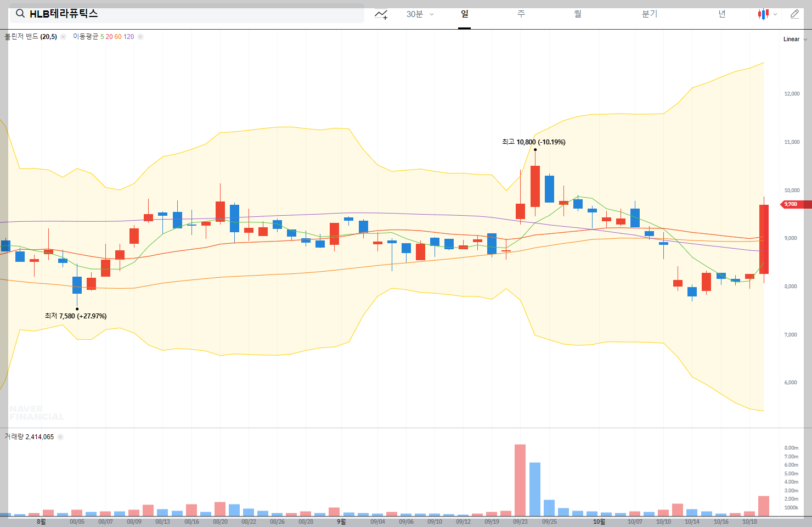The image size is (812, 527).
Task: Switch to the 주 weekly tab
Action: pos(521,14)
